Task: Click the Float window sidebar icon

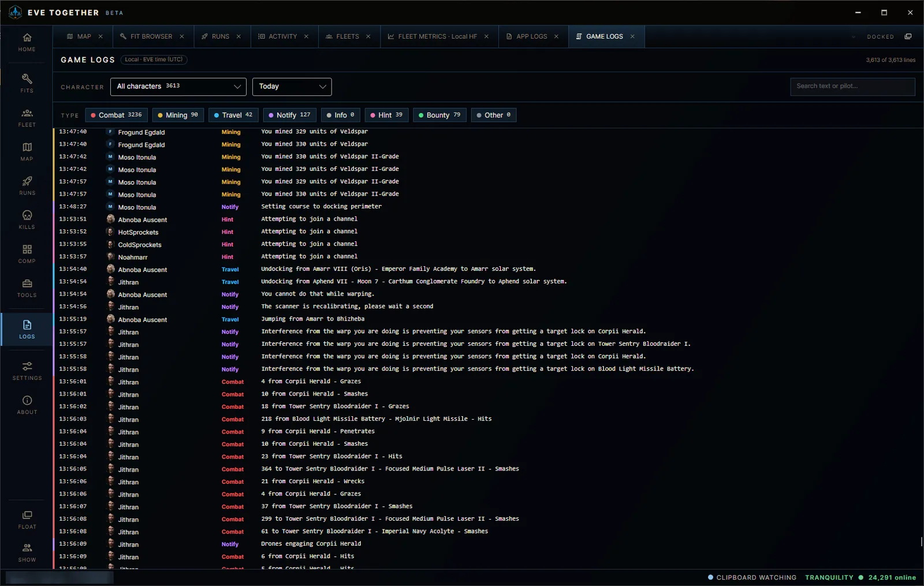Action: click(27, 520)
